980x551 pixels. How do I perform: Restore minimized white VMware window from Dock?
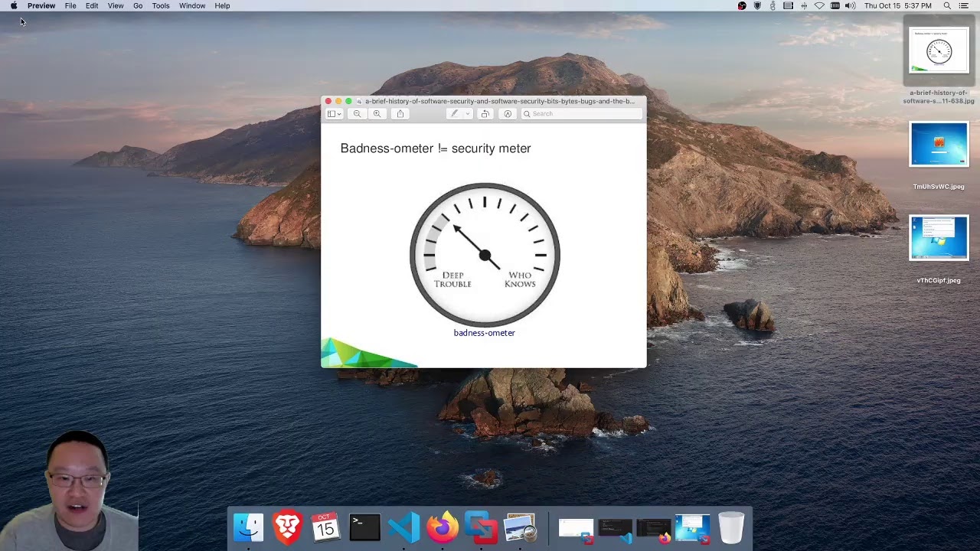tap(576, 530)
